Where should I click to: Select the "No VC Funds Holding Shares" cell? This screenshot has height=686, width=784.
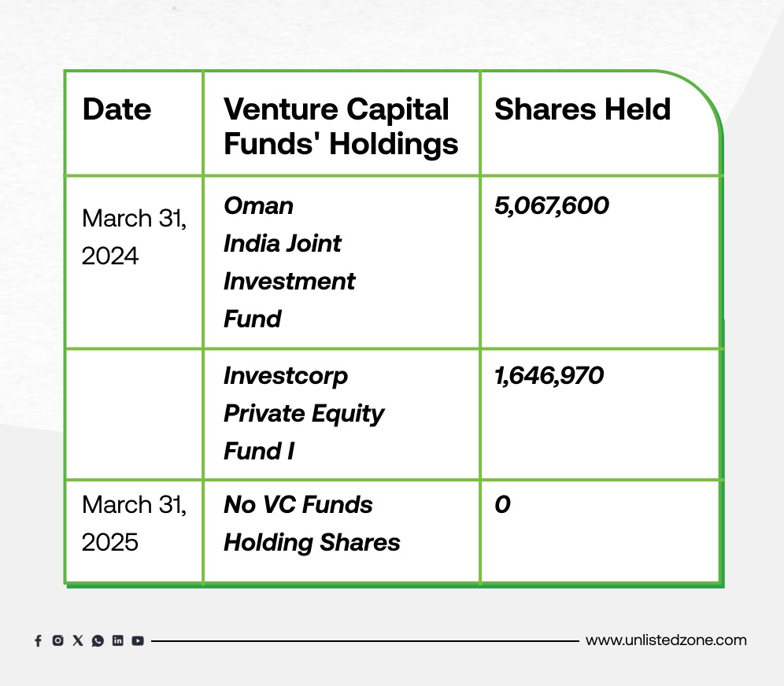[x=312, y=523]
